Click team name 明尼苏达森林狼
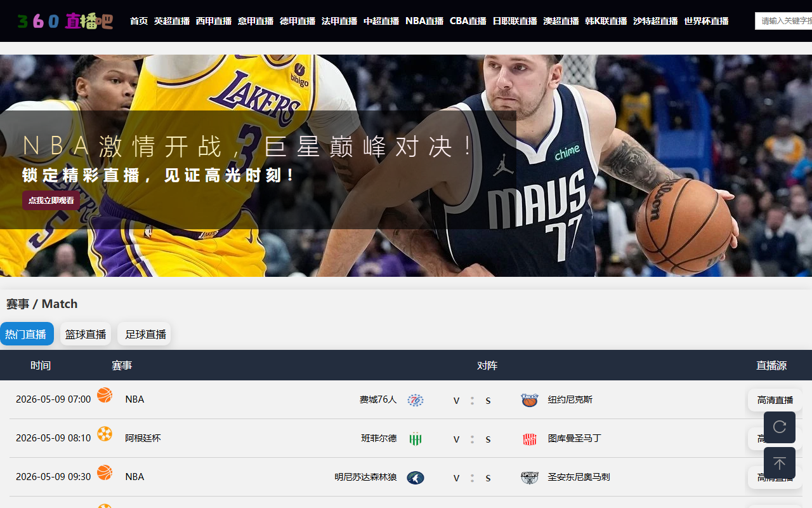The image size is (812, 508). (366, 477)
